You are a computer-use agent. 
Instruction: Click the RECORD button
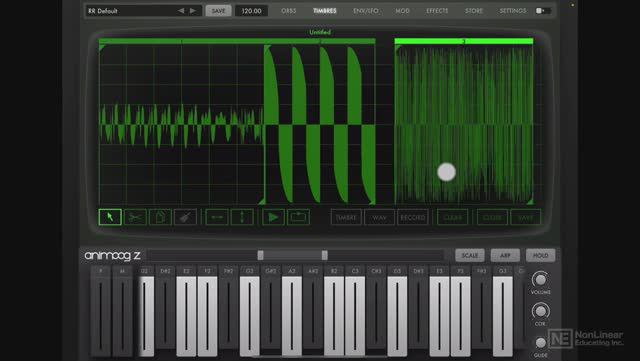point(413,217)
